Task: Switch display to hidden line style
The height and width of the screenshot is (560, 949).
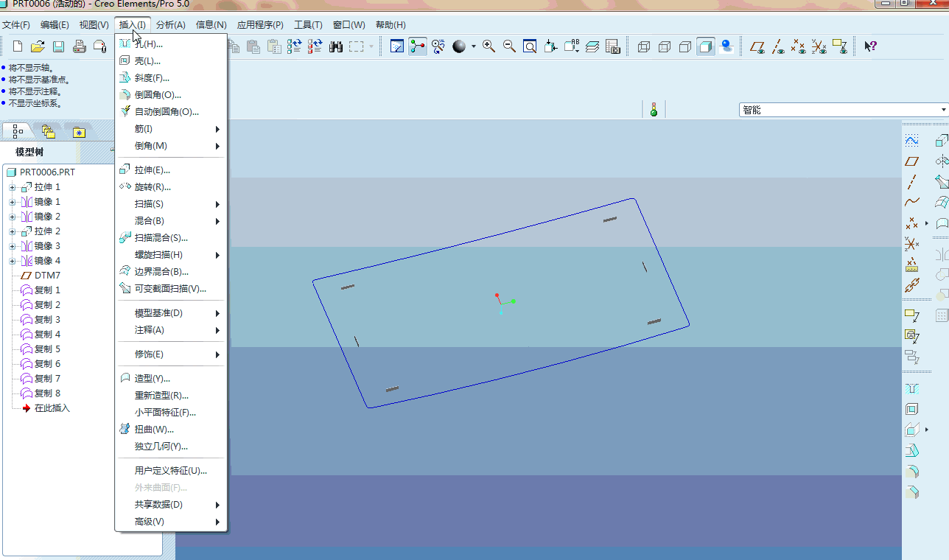Action: [x=665, y=46]
